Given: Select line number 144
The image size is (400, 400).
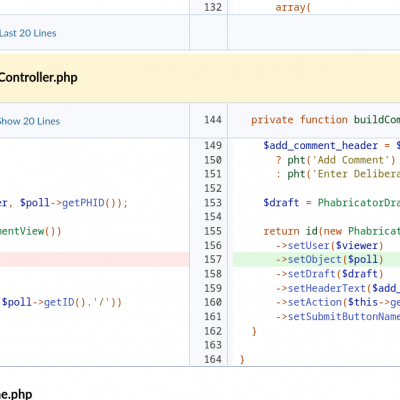Looking at the screenshot, I should 213,120.
